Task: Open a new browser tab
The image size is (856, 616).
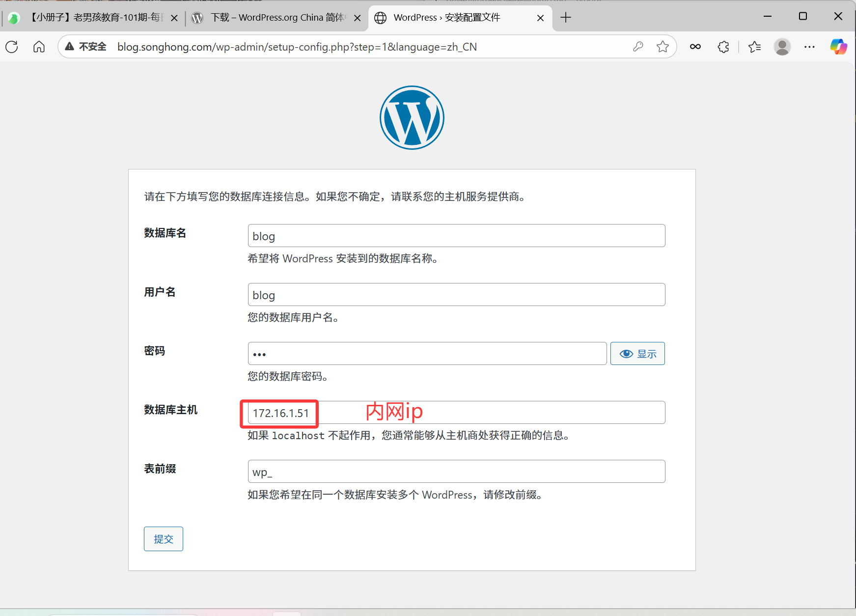Action: click(566, 18)
